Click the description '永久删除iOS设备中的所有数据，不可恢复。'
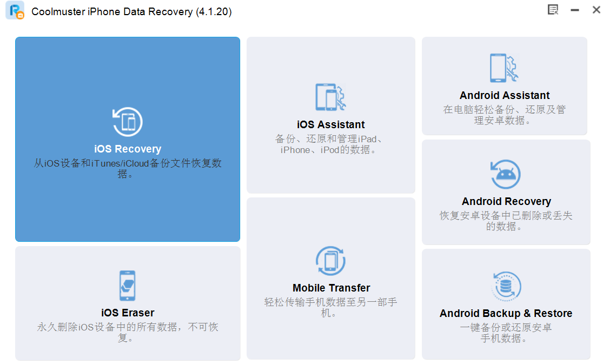The height and width of the screenshot is (364, 603). click(127, 333)
